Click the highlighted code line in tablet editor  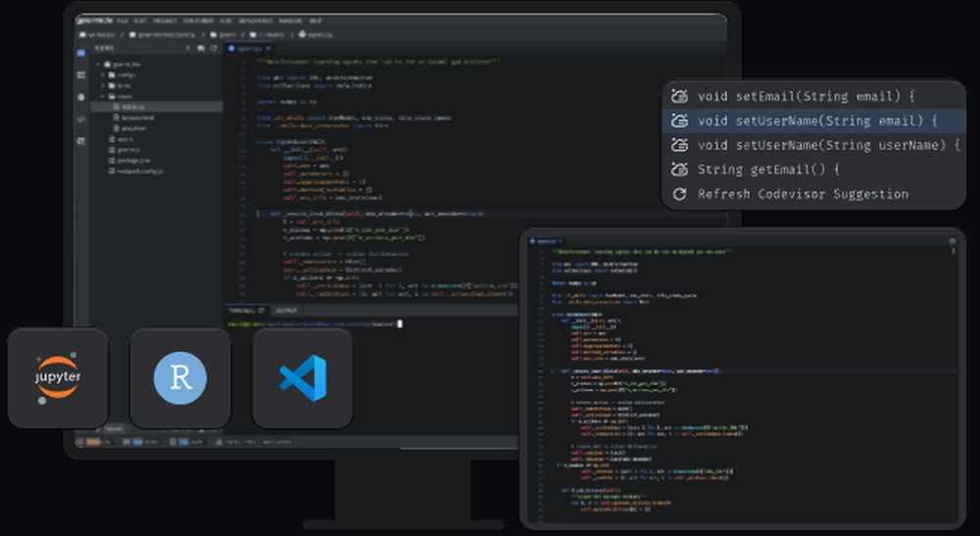(x=753, y=371)
